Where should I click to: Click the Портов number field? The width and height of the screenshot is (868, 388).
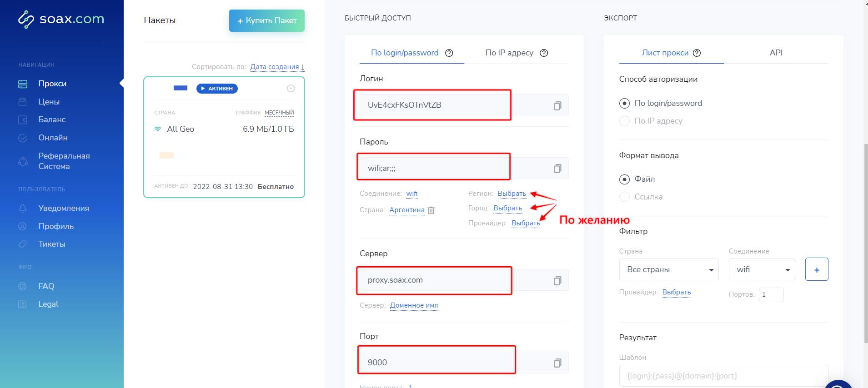pyautogui.click(x=771, y=294)
